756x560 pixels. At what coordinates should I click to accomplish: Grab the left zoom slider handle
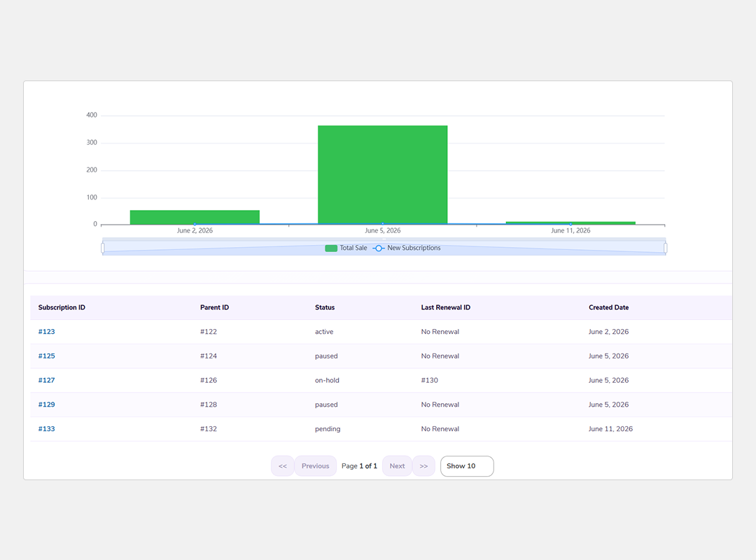(103, 248)
